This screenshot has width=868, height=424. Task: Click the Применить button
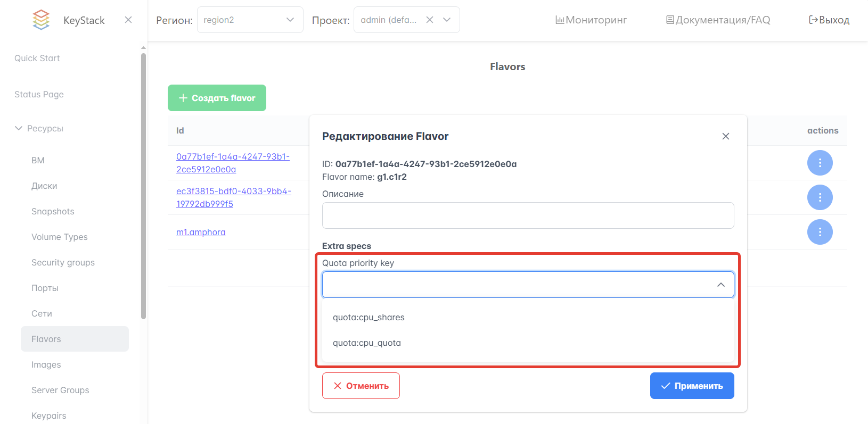click(x=692, y=386)
